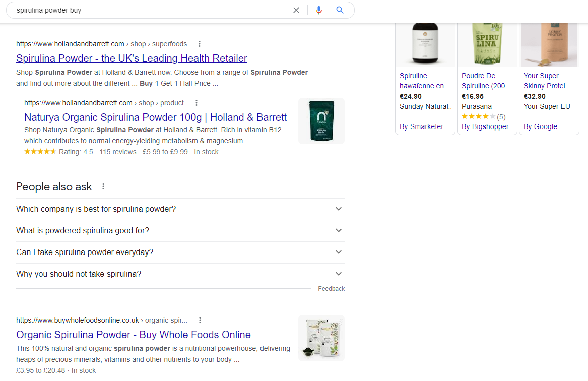This screenshot has width=588, height=381.
Task: Select Your Super product image
Action: coord(549,44)
